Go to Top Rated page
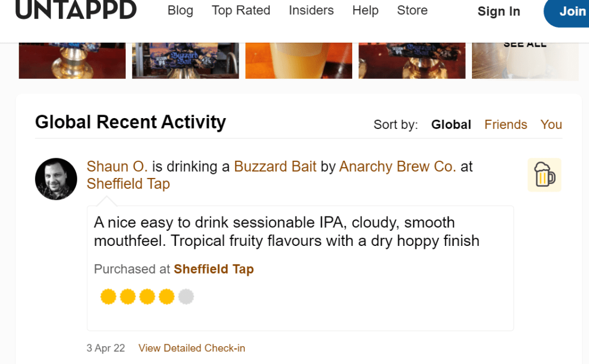This screenshot has height=364, width=589. click(x=241, y=10)
